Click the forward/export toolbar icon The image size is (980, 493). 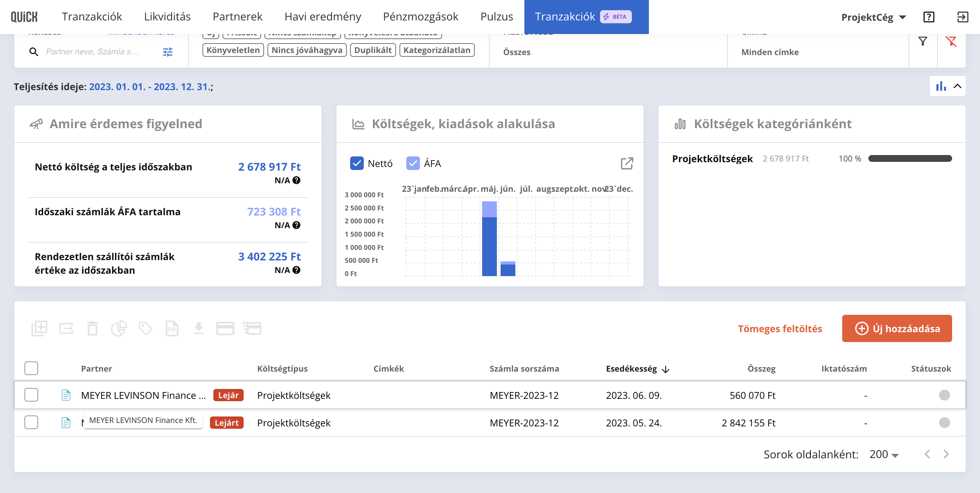(x=66, y=328)
